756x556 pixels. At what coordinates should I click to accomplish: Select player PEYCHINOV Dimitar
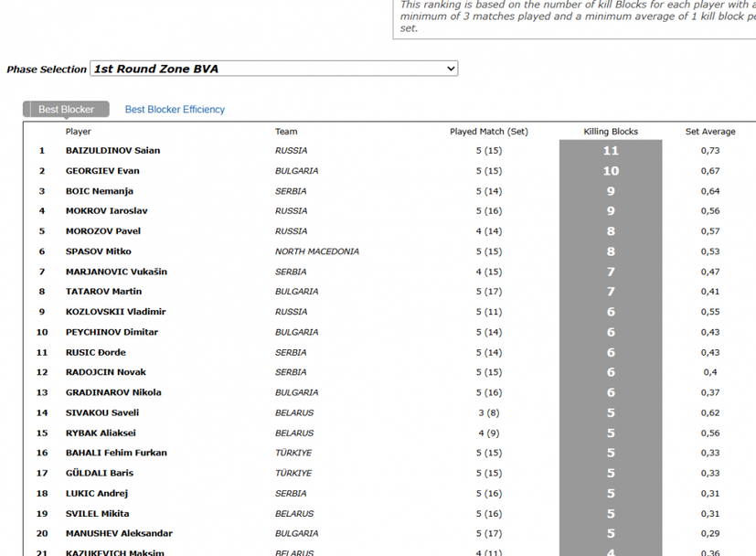tap(112, 332)
